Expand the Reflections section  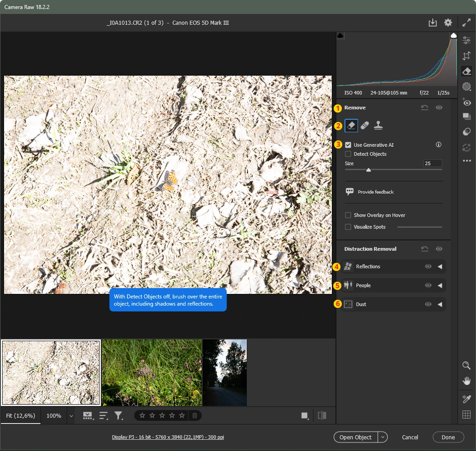pos(440,266)
